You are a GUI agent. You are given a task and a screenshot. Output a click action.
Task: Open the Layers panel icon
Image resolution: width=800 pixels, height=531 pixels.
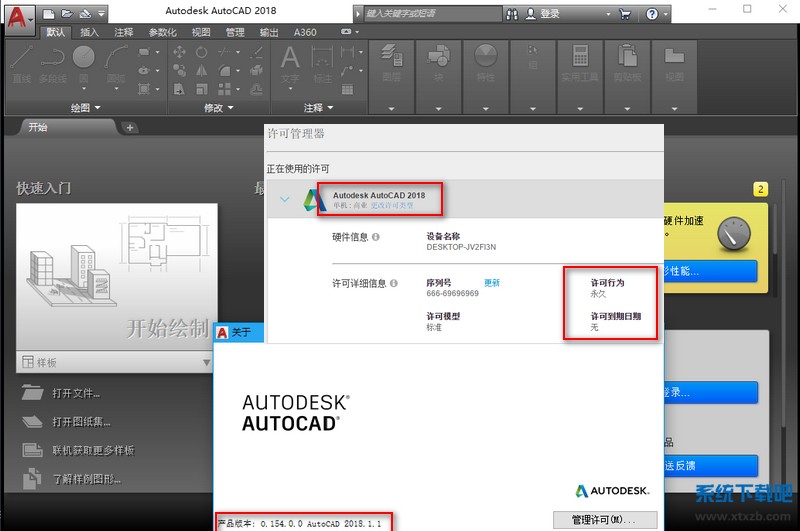point(391,60)
